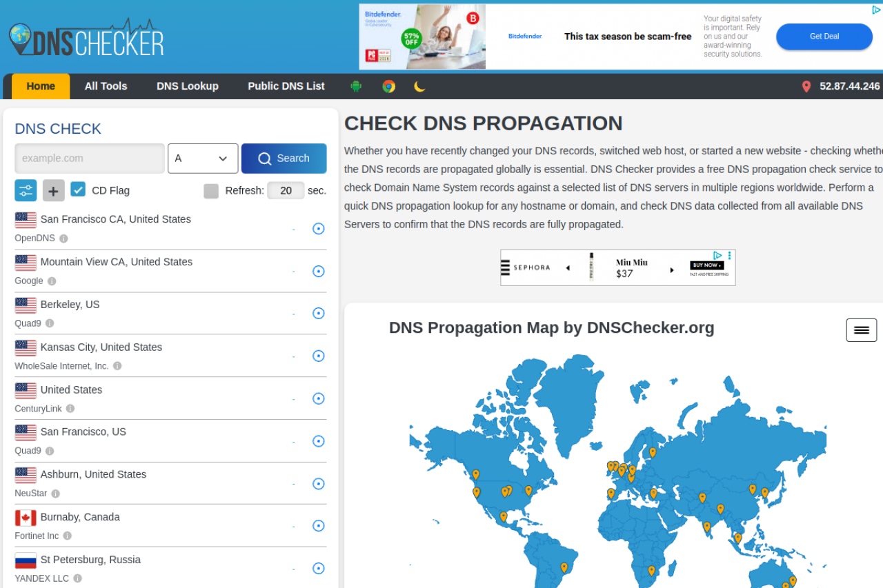Click the Get Deal ad button
This screenshot has height=588, width=883.
pyautogui.click(x=824, y=37)
